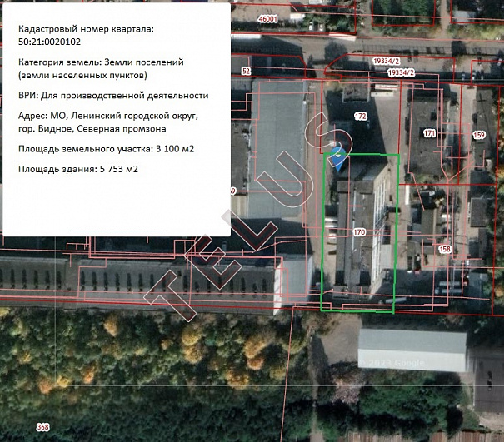The height and width of the screenshot is (442, 504).
Task: Select parcel label 46001 on map
Action: pos(267,19)
